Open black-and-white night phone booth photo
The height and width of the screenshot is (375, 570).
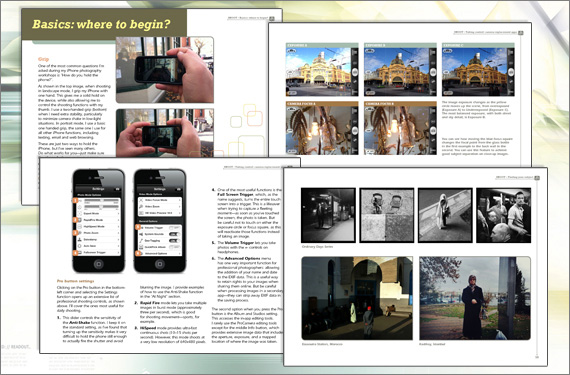328,215
